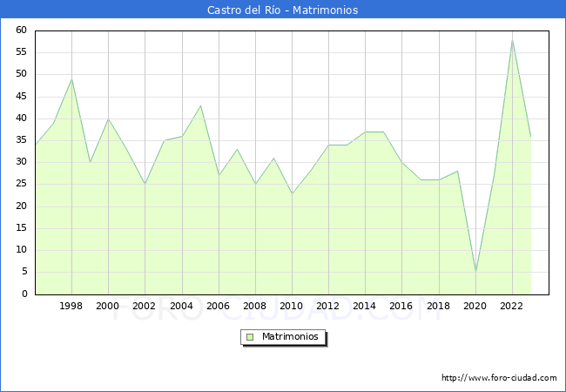This screenshot has width=566, height=392.
Task: Select the 2020 x-axis label
Action: [x=475, y=306]
